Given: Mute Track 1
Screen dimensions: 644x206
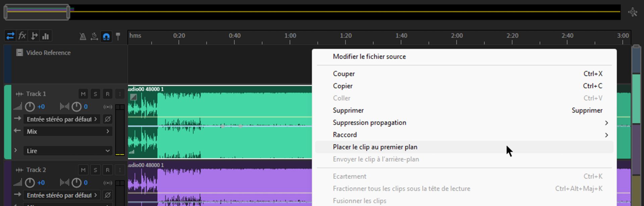Looking at the screenshot, I should [x=83, y=94].
